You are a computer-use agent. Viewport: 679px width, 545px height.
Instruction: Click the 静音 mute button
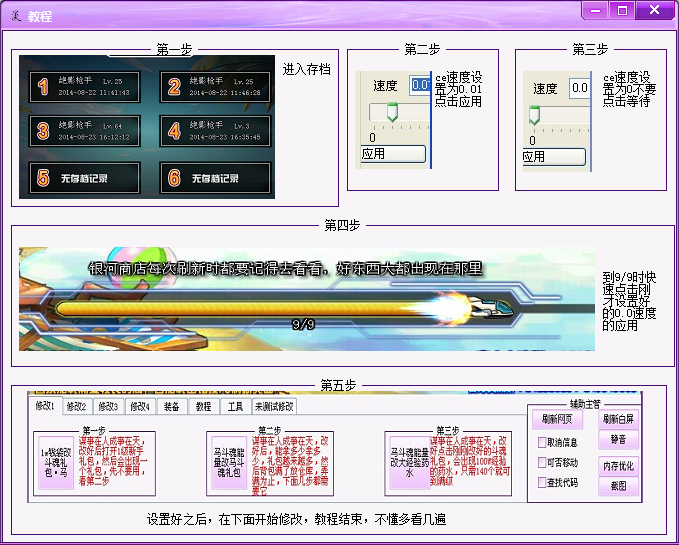(618, 439)
